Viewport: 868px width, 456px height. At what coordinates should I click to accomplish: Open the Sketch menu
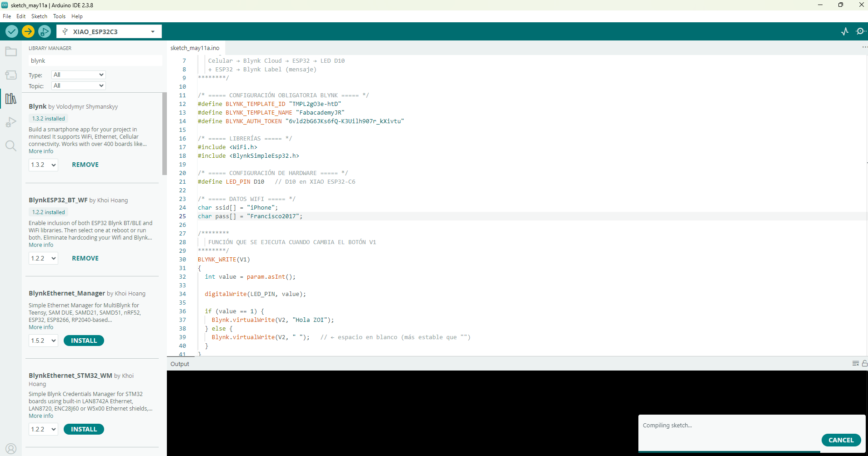click(x=39, y=16)
